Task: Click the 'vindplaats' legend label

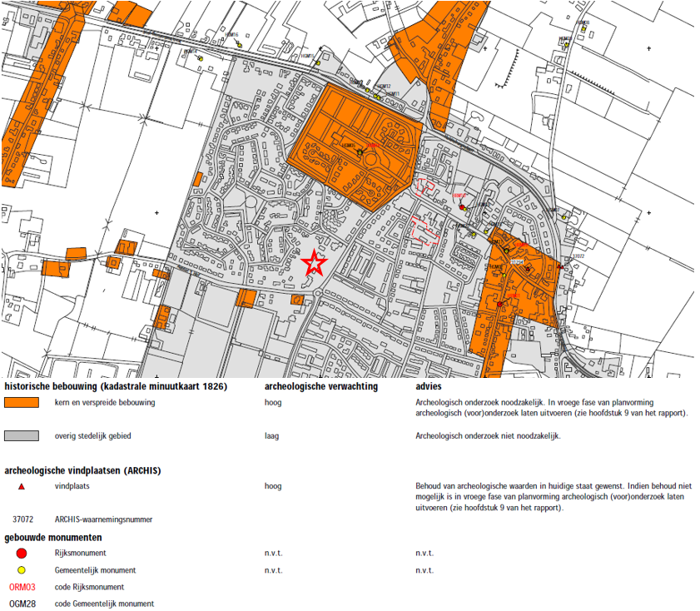Action: pos(72,486)
